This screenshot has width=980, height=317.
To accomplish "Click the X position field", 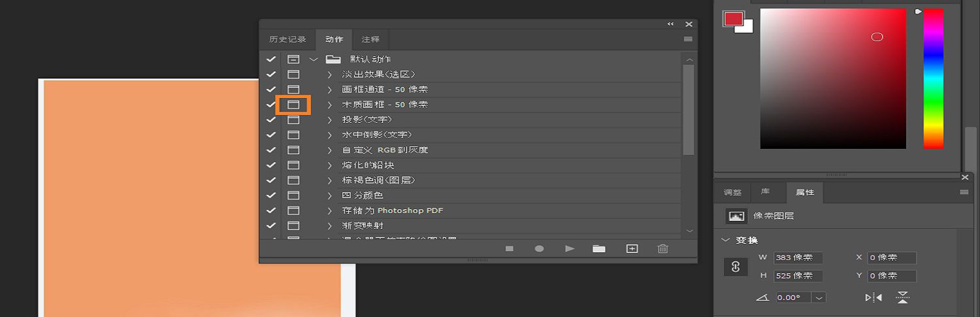I will [x=892, y=258].
